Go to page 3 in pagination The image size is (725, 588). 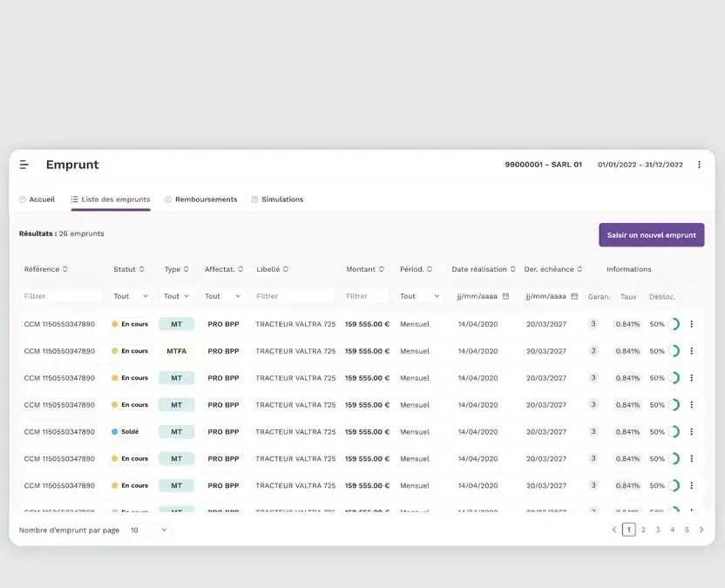[x=658, y=530]
